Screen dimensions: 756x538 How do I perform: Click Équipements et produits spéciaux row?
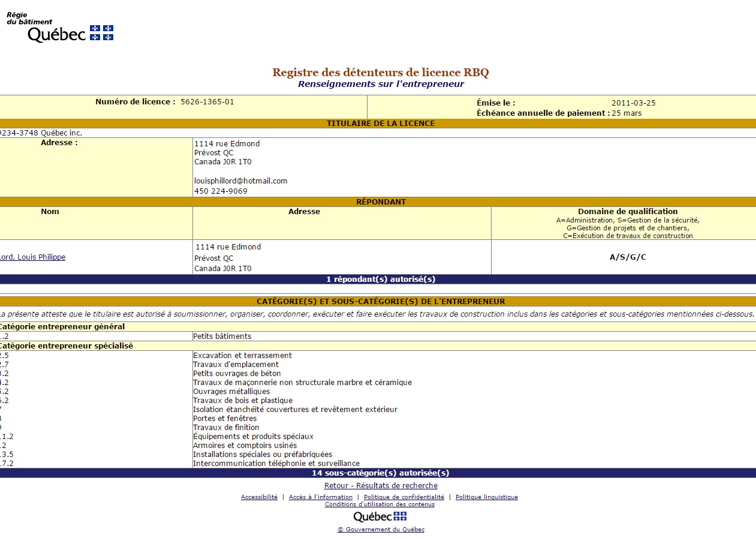tap(378, 437)
